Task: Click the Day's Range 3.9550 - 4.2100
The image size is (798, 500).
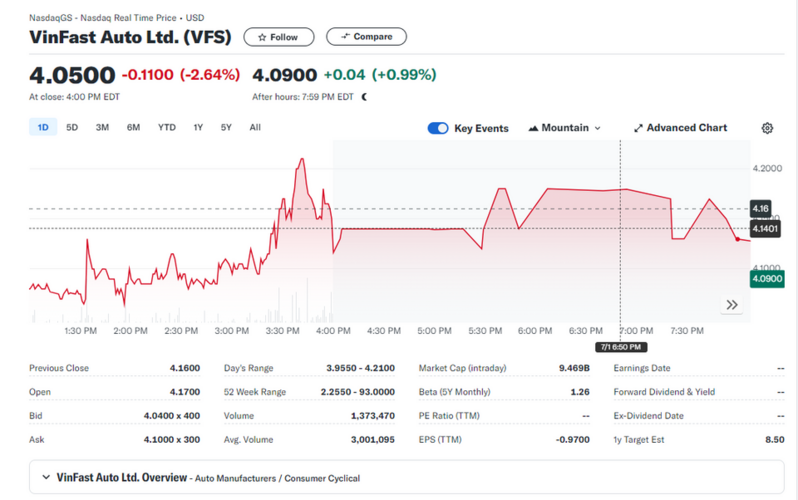Action: tap(360, 368)
